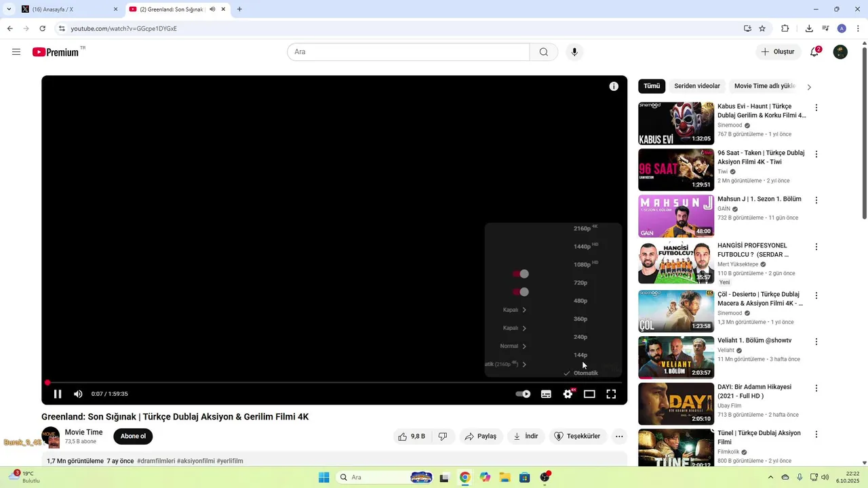
Task: Expand Normal playback speed submenu
Action: 513,346
